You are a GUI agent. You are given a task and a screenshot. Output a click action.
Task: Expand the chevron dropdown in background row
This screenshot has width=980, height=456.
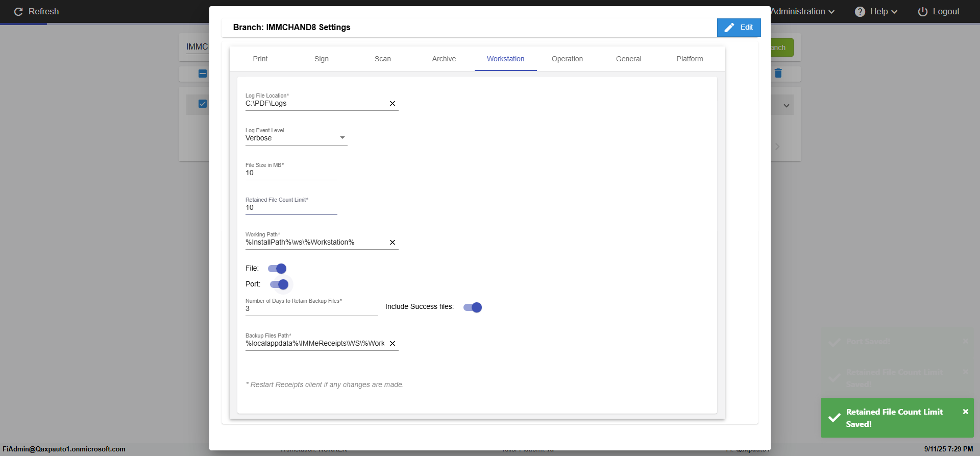pos(787,106)
